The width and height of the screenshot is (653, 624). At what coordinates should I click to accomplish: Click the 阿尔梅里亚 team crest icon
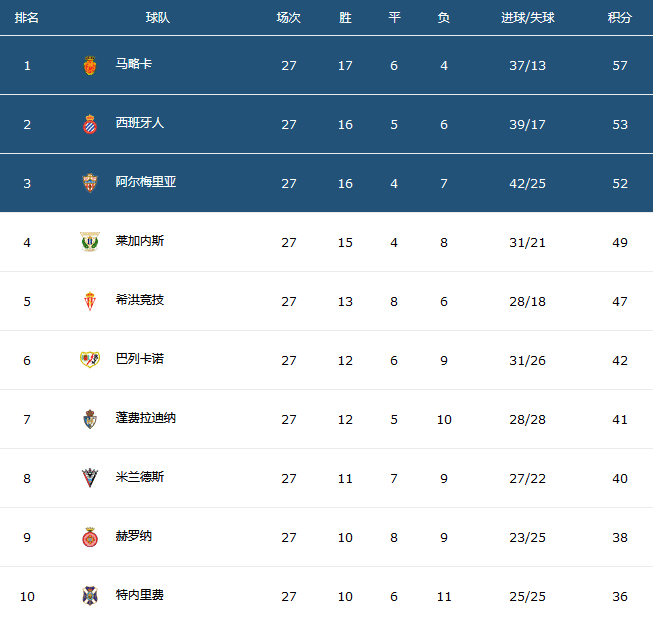(90, 183)
